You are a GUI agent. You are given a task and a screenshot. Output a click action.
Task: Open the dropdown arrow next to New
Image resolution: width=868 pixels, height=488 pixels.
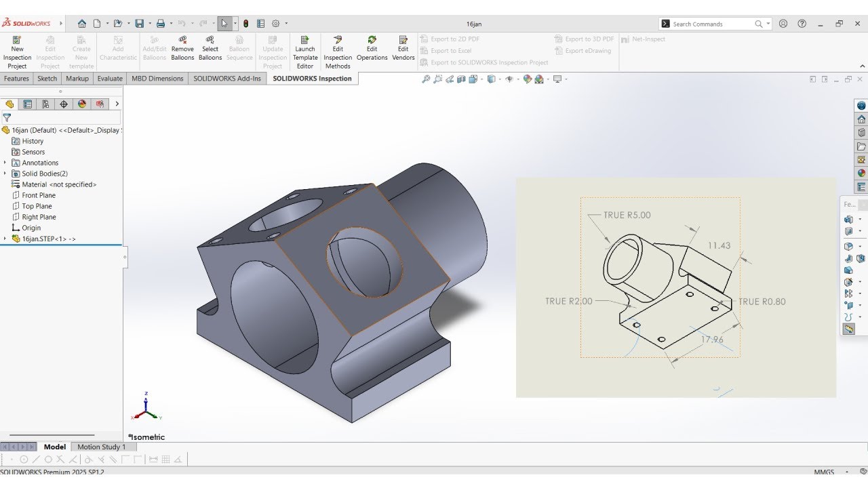106,24
